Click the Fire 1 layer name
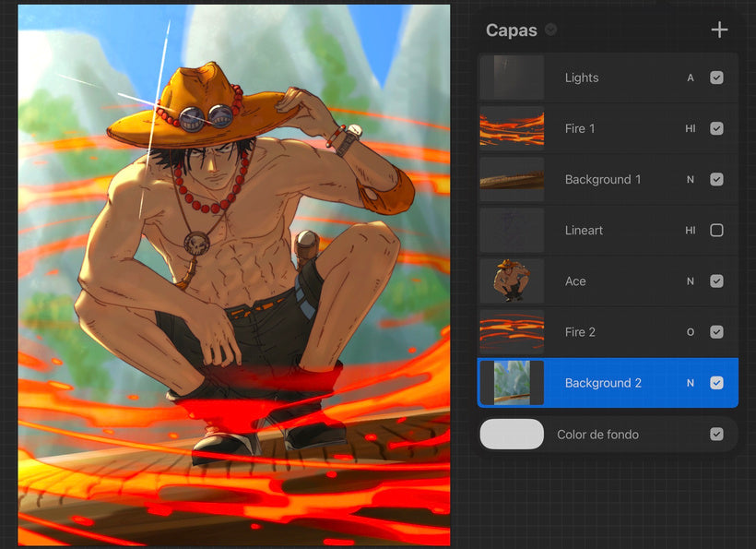756x549 pixels. pyautogui.click(x=580, y=128)
